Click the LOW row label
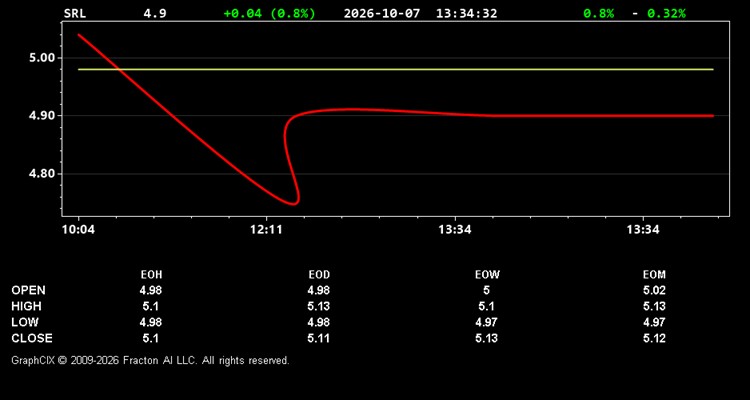This screenshot has width=750, height=400. (x=25, y=322)
